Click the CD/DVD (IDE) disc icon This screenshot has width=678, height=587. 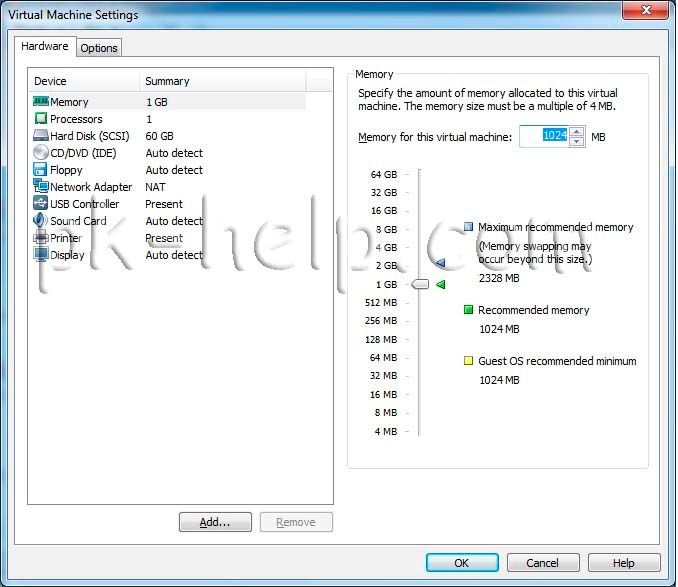(x=41, y=153)
